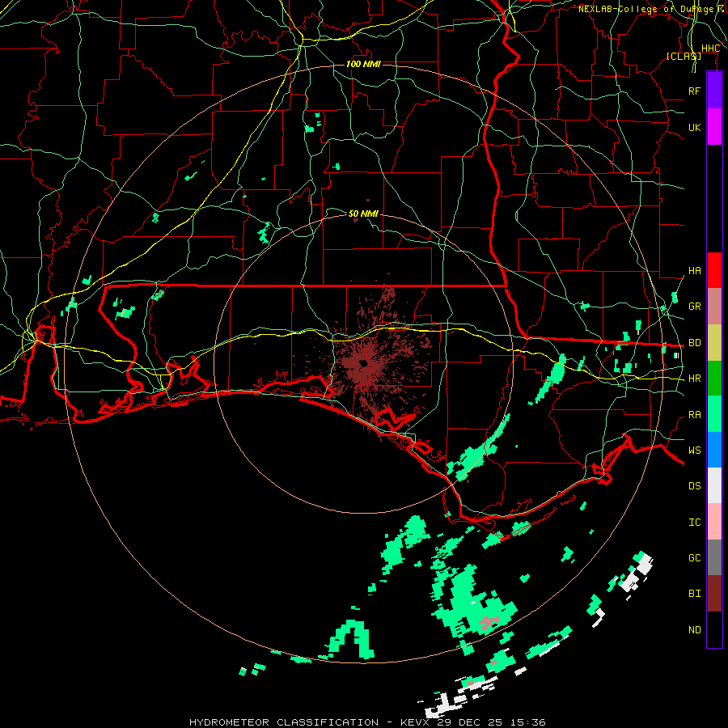Click the DS legend label

[x=694, y=485]
